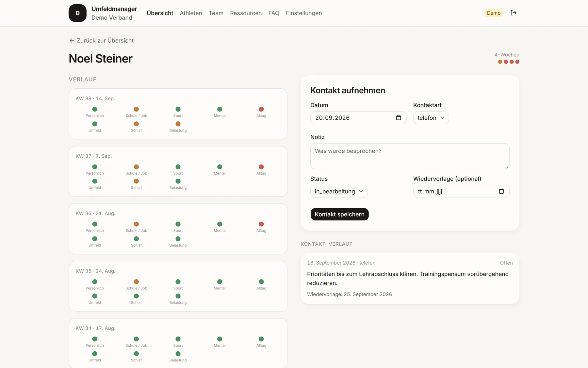Click the Kontakt aufnehmen heading

pos(348,90)
